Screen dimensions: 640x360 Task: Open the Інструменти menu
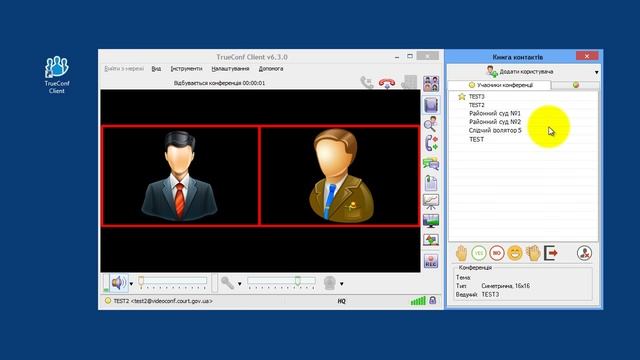coord(187,69)
